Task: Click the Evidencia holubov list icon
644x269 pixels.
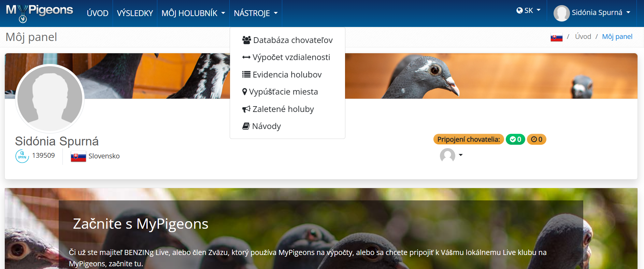Action: pos(246,74)
